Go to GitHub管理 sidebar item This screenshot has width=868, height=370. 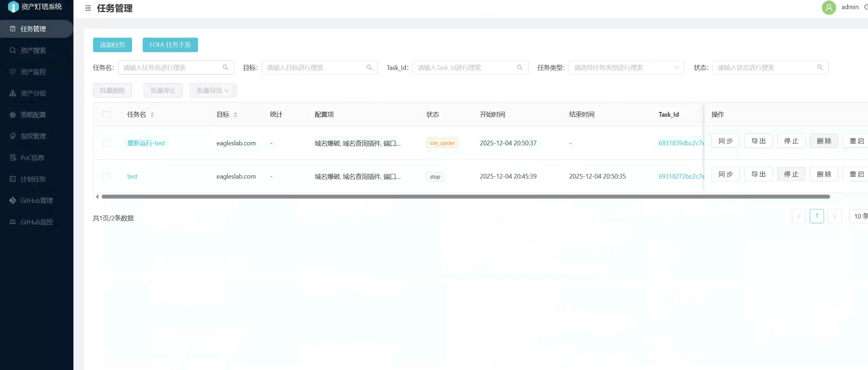tap(36, 201)
